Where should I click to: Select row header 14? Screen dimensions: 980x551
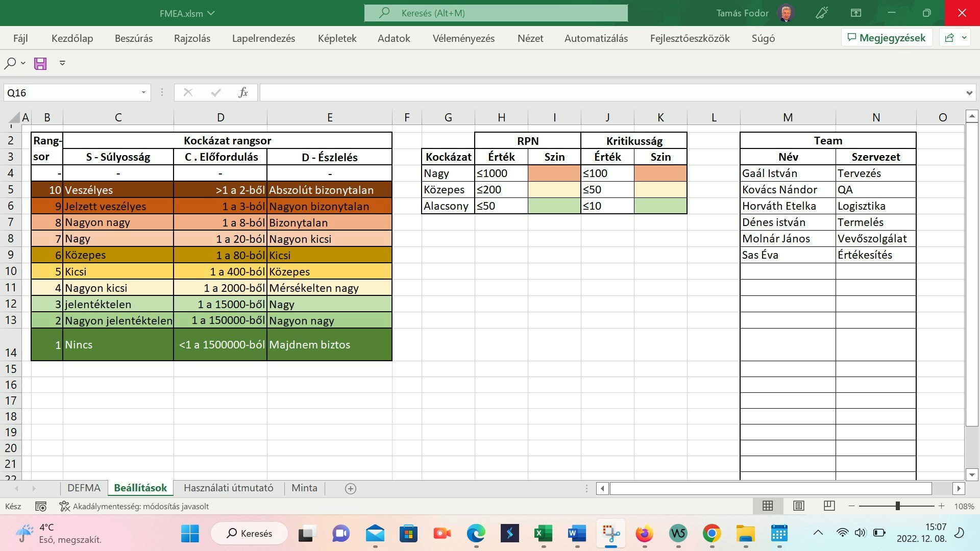11,345
